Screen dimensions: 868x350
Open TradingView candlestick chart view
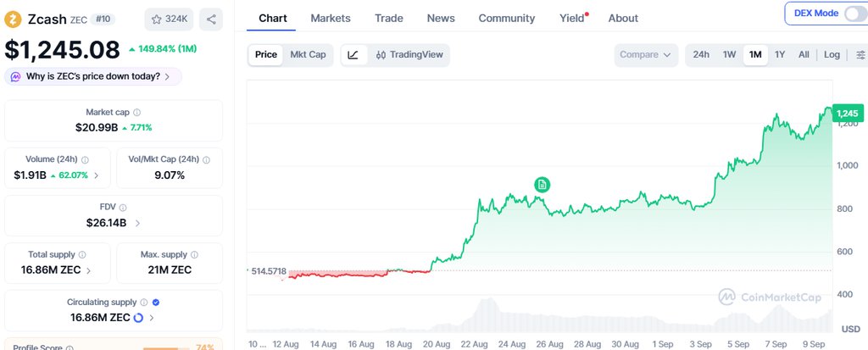[x=409, y=55]
